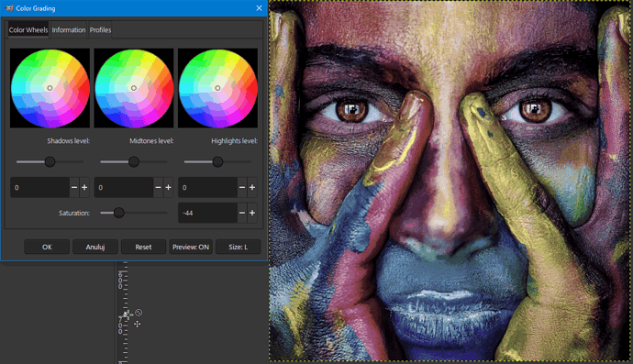Click the Shadows level slider handle
This screenshot has height=364, width=633.
[50, 161]
